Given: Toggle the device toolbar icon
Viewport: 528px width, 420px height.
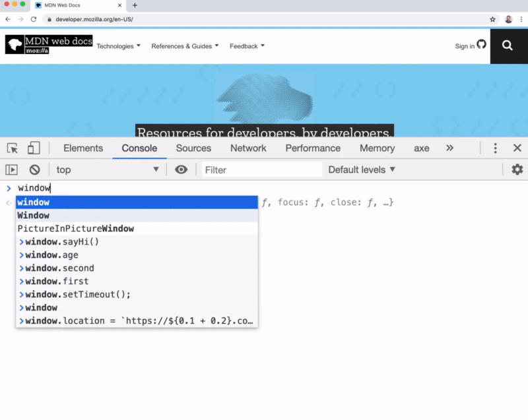Looking at the screenshot, I should (x=34, y=148).
